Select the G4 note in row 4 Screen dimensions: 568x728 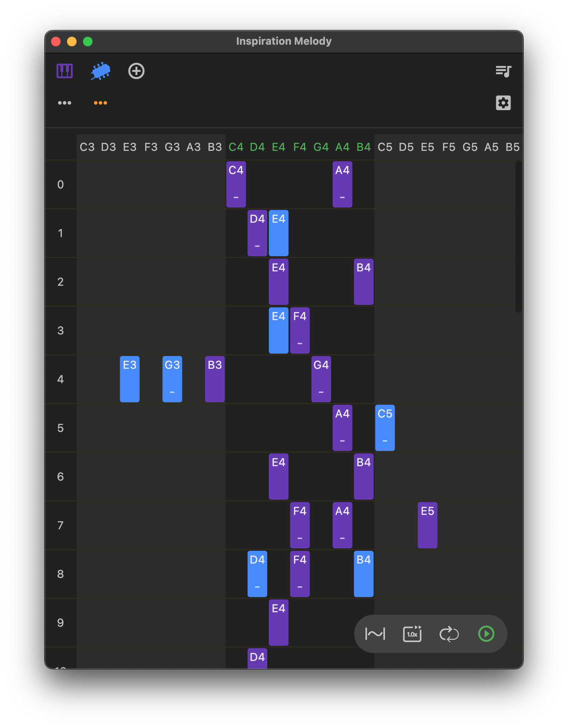(x=321, y=379)
